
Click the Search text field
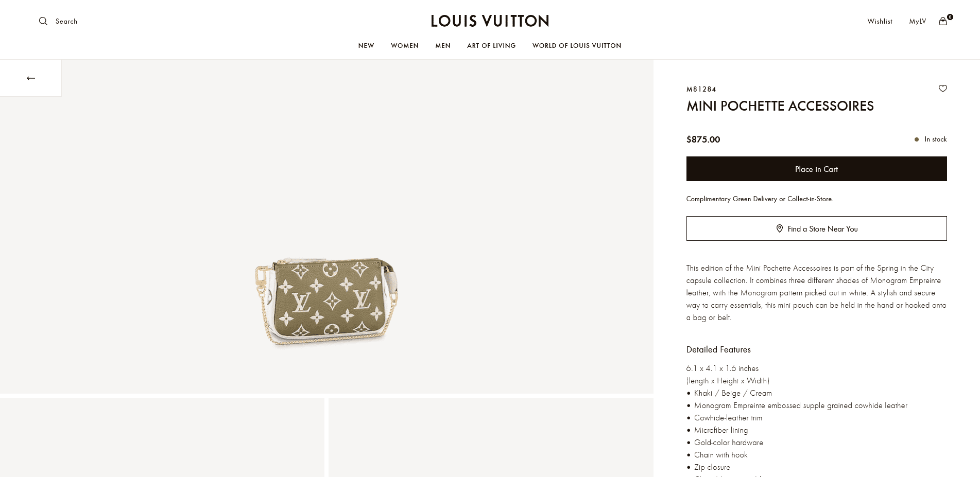coord(66,21)
